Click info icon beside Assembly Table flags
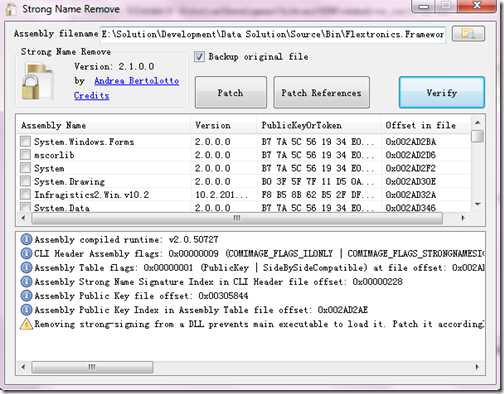This screenshot has height=394, width=504. [26, 267]
